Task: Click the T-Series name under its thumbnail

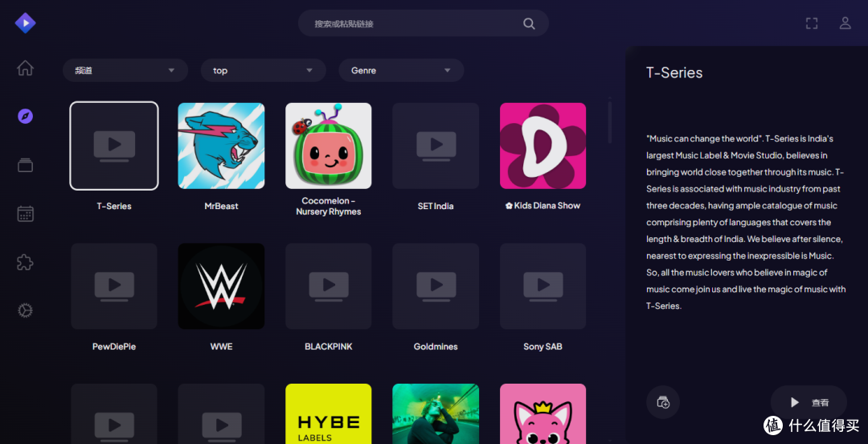Action: pos(114,206)
